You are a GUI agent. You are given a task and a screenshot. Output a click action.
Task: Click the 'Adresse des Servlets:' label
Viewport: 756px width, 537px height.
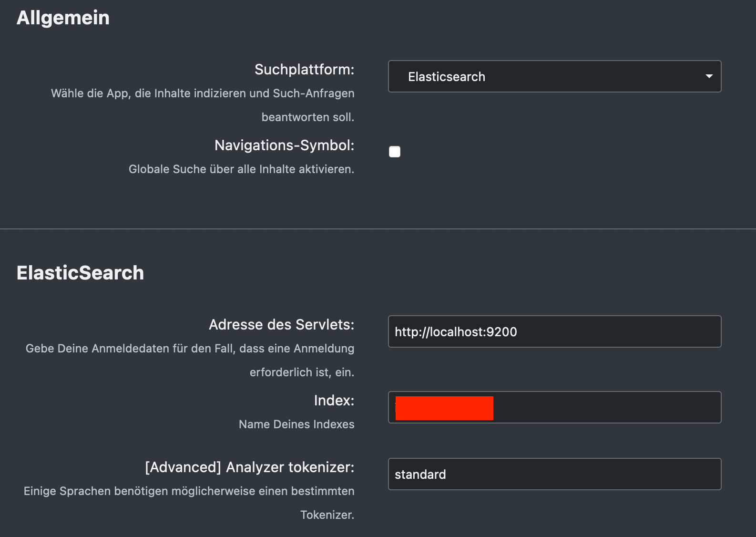281,325
